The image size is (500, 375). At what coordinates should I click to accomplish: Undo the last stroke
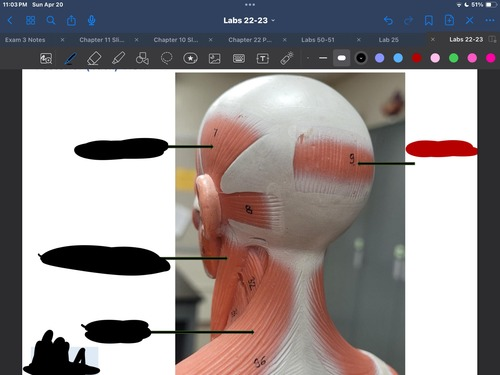point(388,21)
